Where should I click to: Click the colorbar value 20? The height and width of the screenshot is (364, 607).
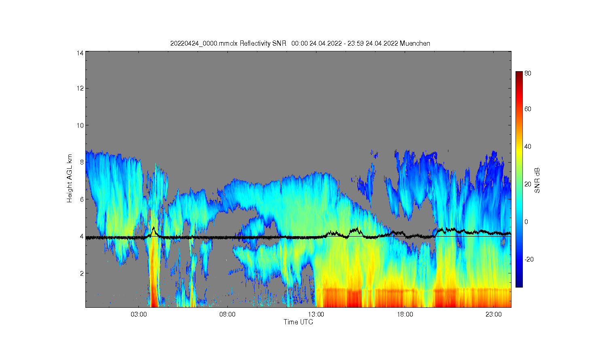pyautogui.click(x=528, y=184)
